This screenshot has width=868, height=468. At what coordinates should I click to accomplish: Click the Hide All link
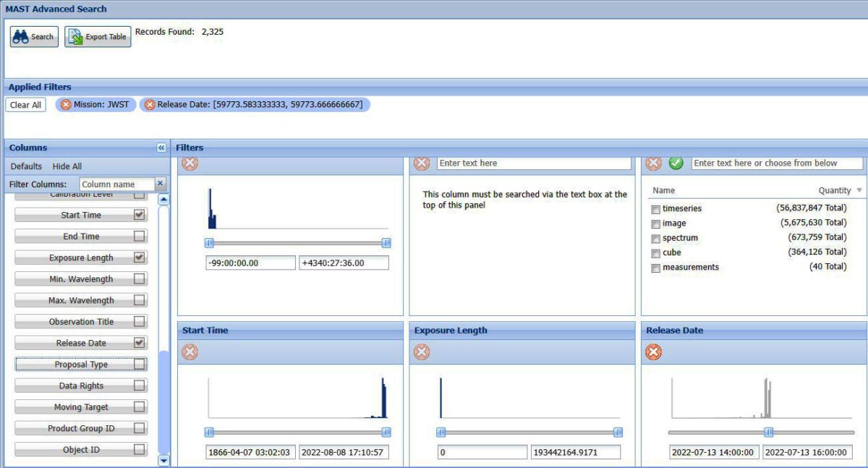67,166
